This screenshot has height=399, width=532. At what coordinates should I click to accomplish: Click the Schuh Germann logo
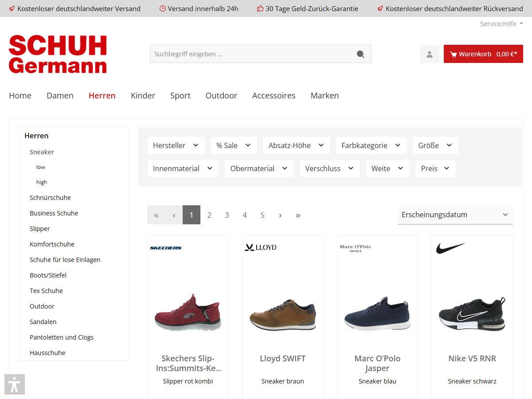[58, 54]
